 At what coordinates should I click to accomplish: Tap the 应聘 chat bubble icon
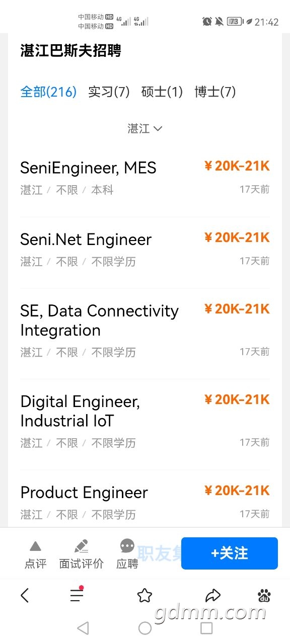[127, 546]
